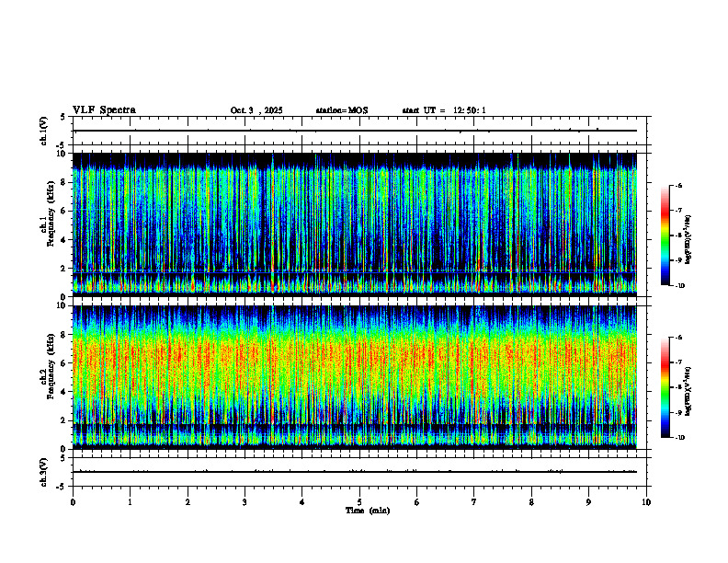Screen dimensions: 728x563
Task: Click time axis tick label "1"
Action: (130, 502)
